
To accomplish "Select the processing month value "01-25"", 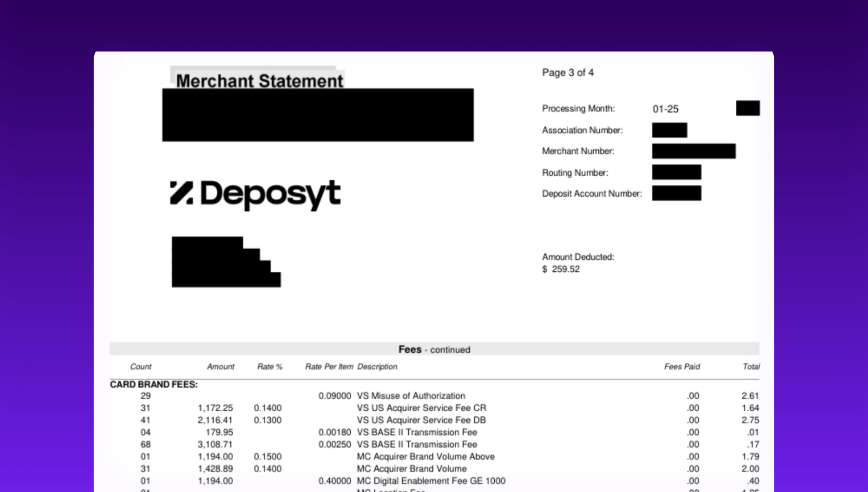I will coord(665,109).
